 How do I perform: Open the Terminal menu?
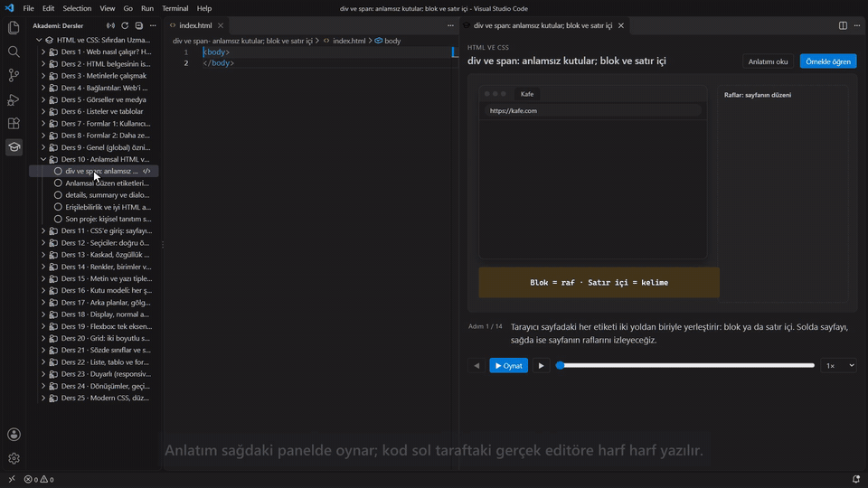pyautogui.click(x=175, y=8)
